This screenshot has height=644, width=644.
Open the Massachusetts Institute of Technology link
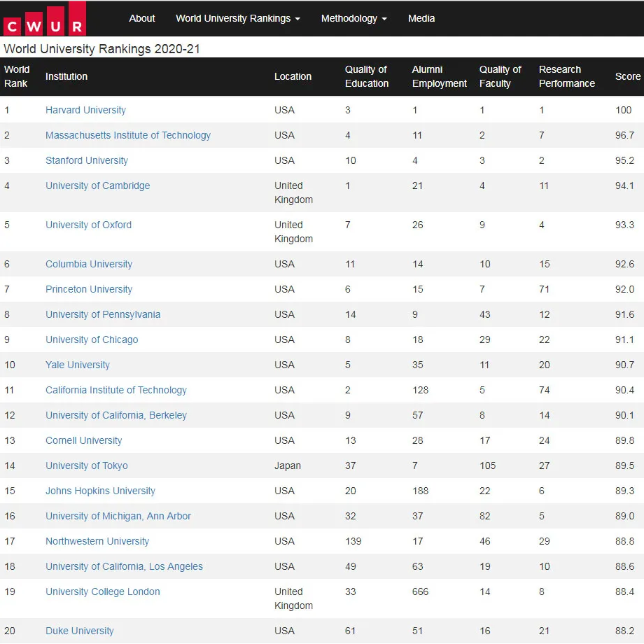[127, 135]
